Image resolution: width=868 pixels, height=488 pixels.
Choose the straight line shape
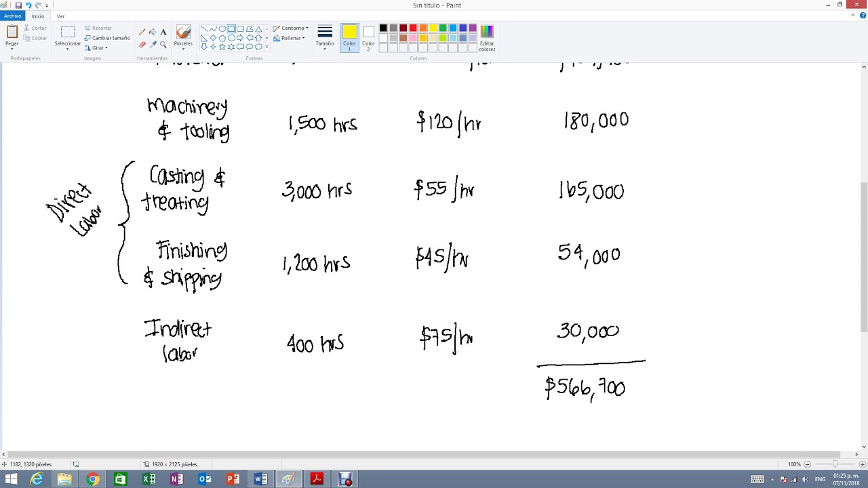[x=204, y=29]
